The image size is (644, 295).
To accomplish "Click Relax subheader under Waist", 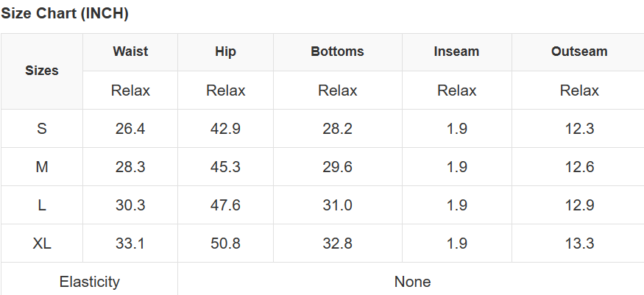I will (130, 90).
